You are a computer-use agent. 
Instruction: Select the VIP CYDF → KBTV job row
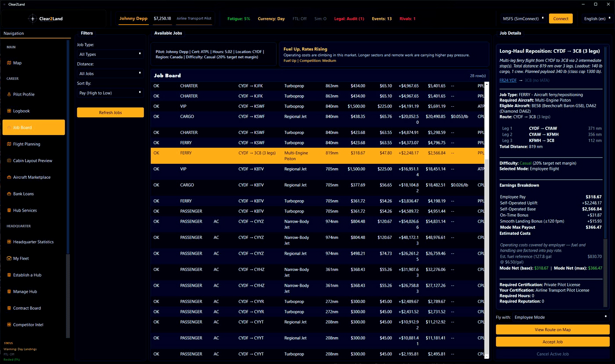tap(317, 172)
